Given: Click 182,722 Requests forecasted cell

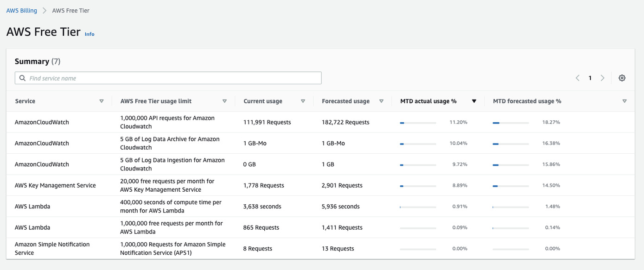Looking at the screenshot, I should [x=345, y=122].
